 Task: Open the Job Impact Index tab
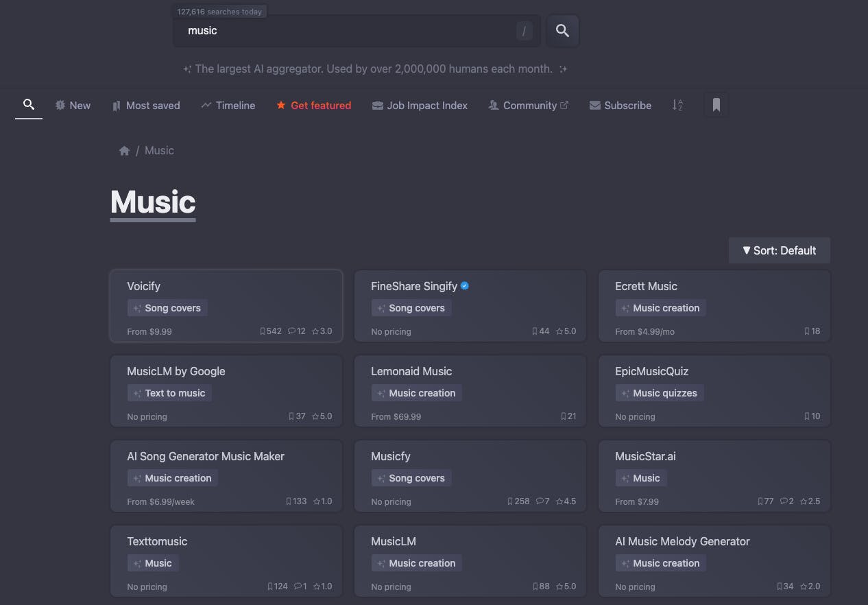click(x=420, y=106)
